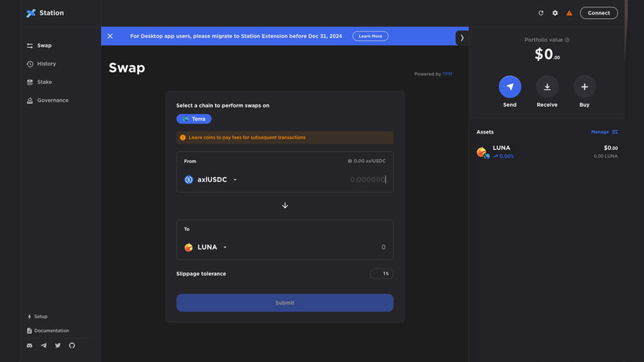644x362 pixels.
Task: Dismiss the migration banner with the X
Action: [x=110, y=36]
